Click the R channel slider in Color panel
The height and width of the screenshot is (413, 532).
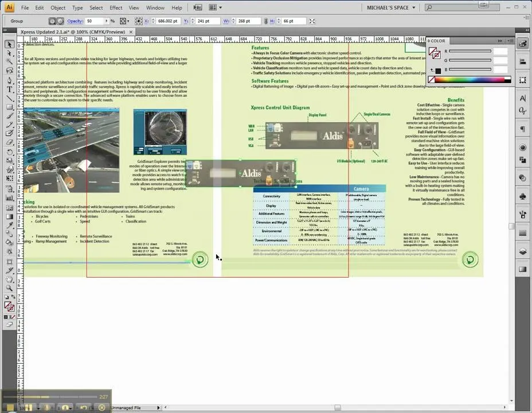[470, 51]
